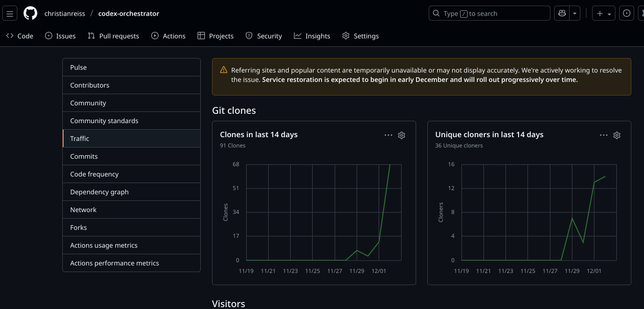This screenshot has width=644, height=309.
Task: Open Dependency graph from sidebar
Action: click(99, 192)
